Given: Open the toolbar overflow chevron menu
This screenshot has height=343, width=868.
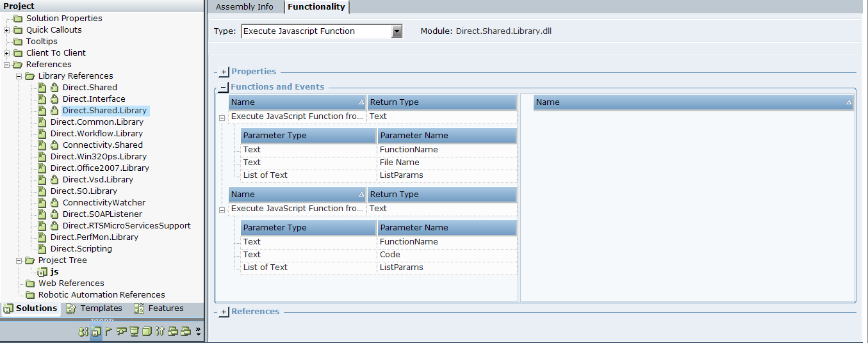Looking at the screenshot, I should (198, 331).
